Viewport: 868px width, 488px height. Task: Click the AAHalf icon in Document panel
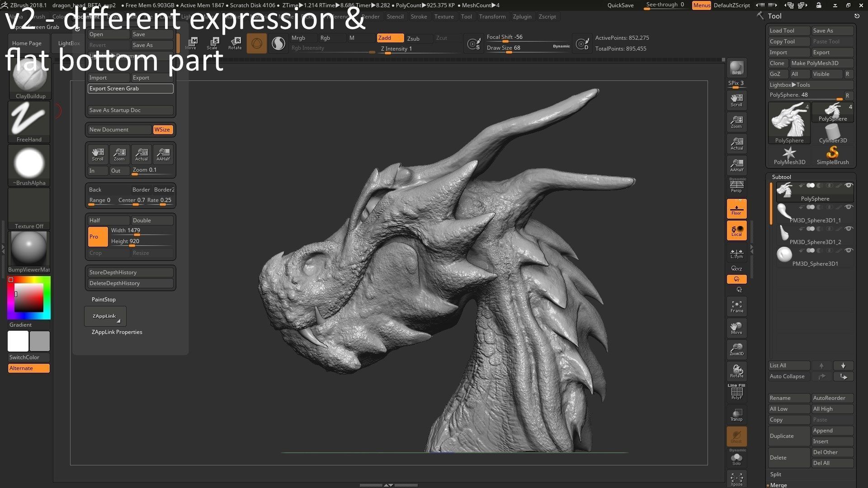point(163,154)
